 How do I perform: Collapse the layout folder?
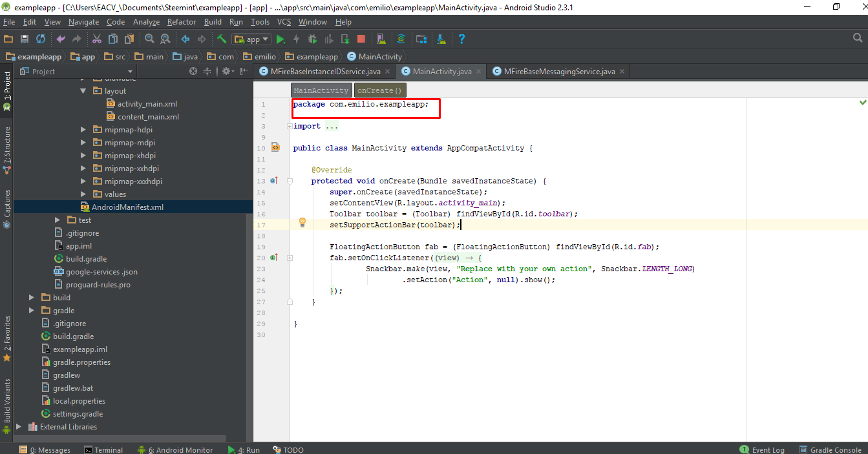pyautogui.click(x=83, y=91)
